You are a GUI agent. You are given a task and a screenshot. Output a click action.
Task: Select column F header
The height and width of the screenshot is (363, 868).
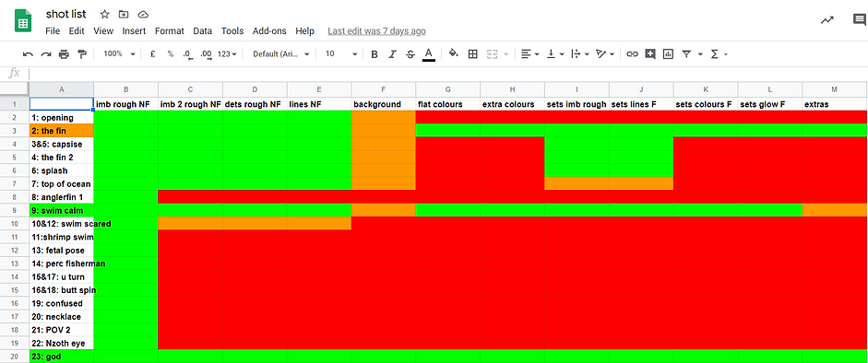[383, 89]
